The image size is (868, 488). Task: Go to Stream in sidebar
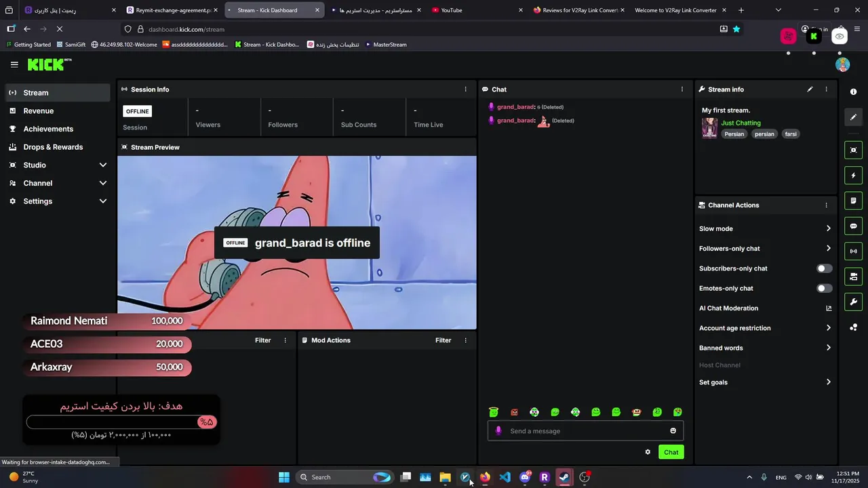click(x=58, y=93)
